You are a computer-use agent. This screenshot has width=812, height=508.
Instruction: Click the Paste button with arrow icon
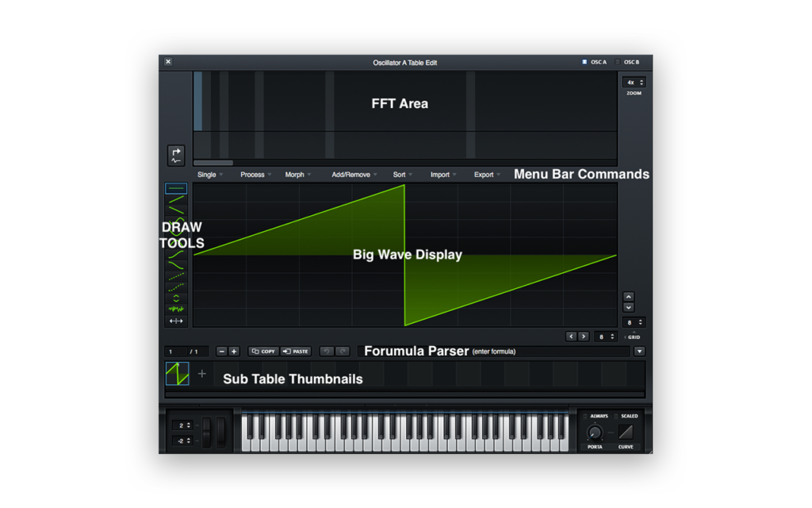295,351
